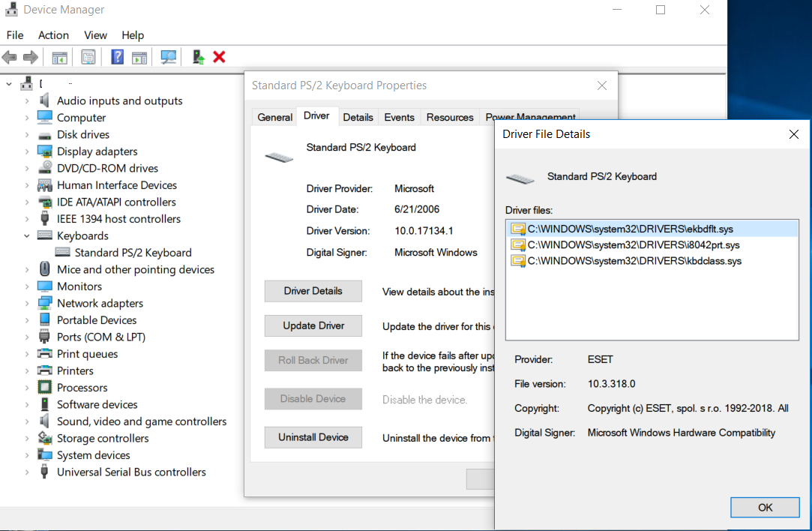Viewport: 812px width, 531px height.
Task: Click the Software devices icon
Action: 45,404
